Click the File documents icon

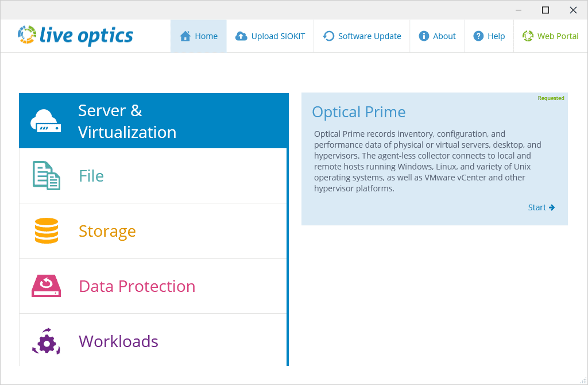(x=46, y=176)
